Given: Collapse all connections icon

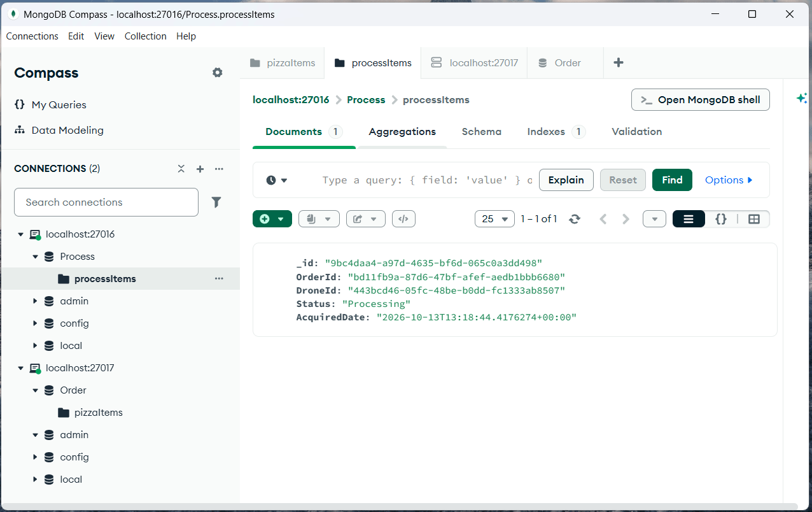Looking at the screenshot, I should tap(181, 169).
